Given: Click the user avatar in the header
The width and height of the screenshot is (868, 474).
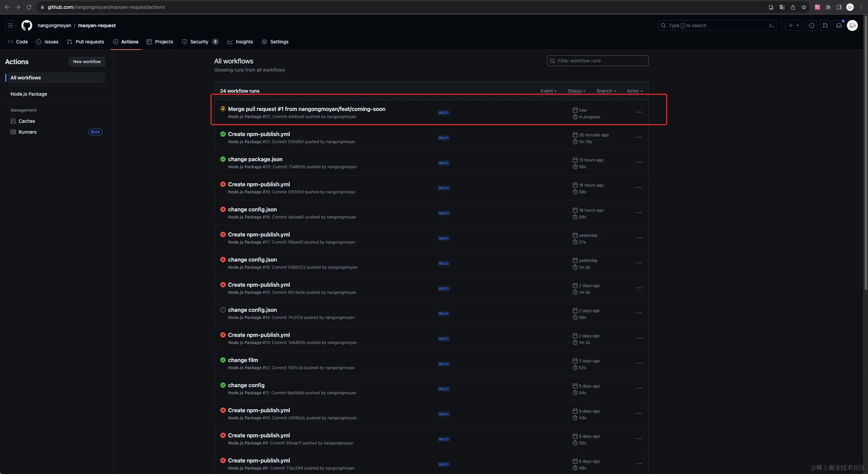Looking at the screenshot, I should 852,25.
